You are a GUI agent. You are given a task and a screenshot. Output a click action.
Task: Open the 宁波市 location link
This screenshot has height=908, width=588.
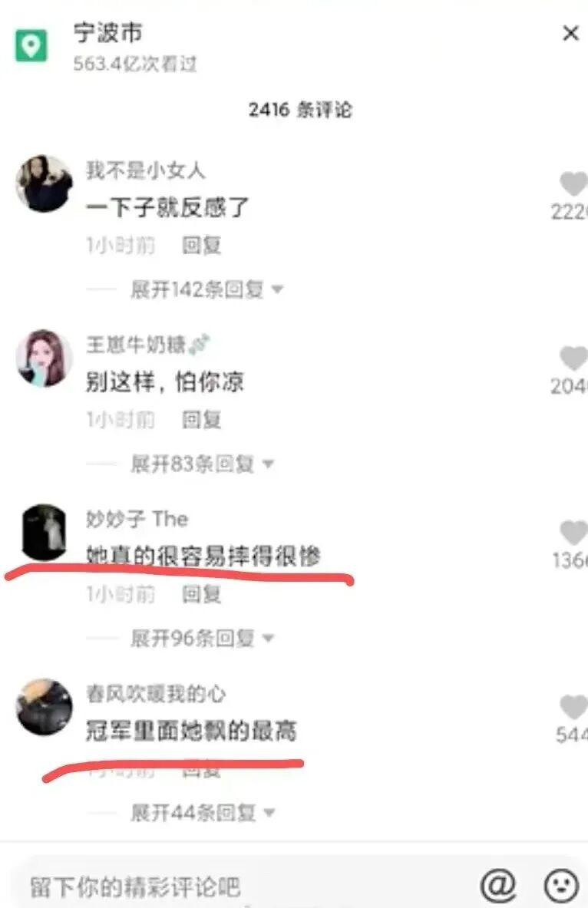[107, 33]
